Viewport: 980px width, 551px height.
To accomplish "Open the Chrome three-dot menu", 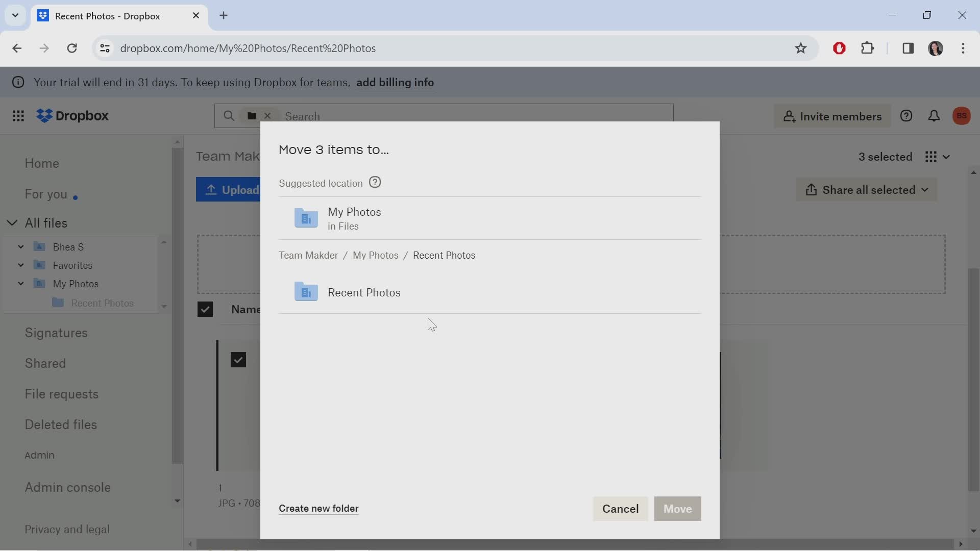I will pyautogui.click(x=963, y=48).
